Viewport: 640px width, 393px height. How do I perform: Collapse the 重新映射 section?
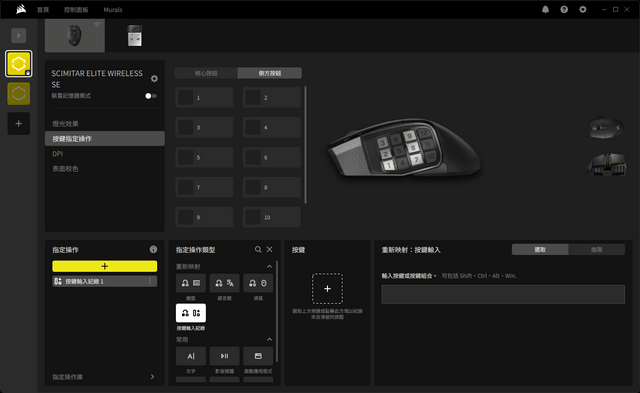pos(269,266)
